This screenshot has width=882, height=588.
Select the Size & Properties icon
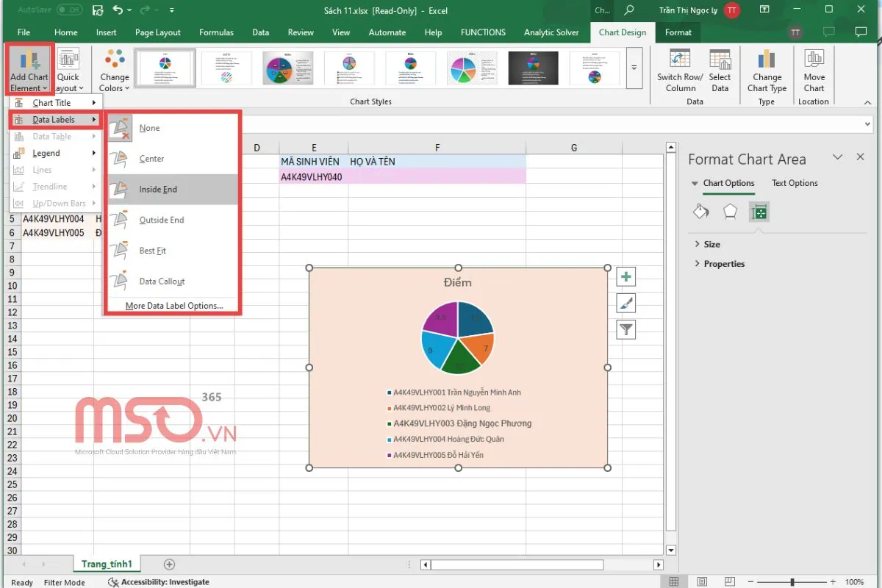pos(759,212)
